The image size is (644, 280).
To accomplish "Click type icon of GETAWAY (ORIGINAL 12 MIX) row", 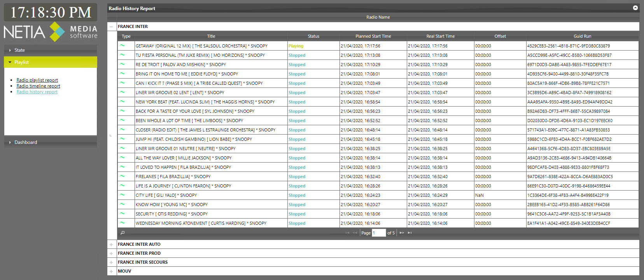I will point(122,45).
